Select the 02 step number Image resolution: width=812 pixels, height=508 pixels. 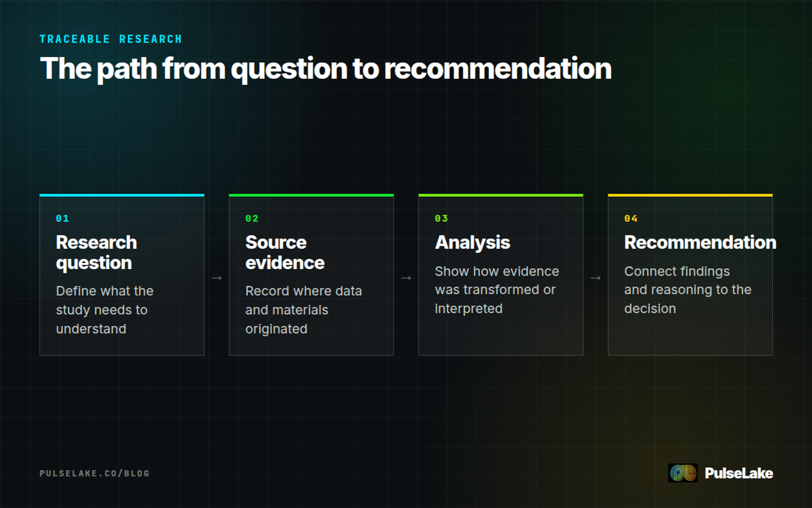[252, 218]
